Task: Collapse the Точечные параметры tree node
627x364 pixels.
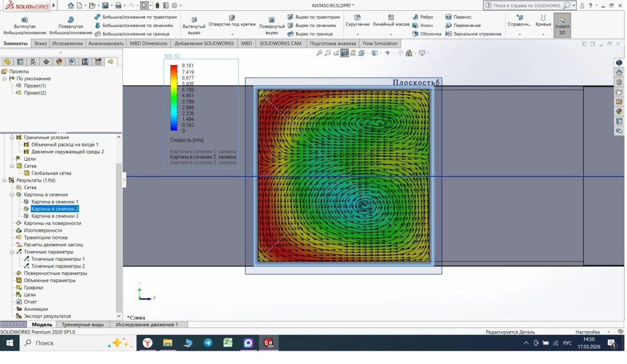Action: point(12,252)
